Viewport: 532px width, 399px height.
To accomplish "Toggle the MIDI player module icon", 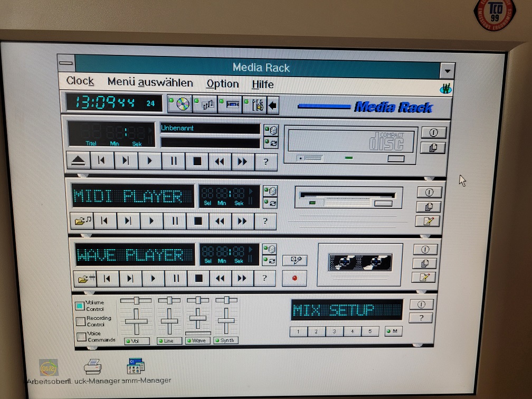I will click(205, 104).
